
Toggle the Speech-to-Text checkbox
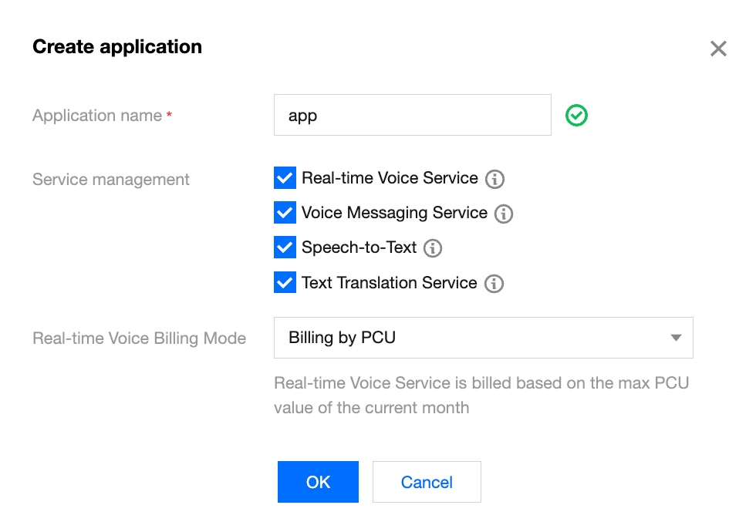pyautogui.click(x=285, y=247)
